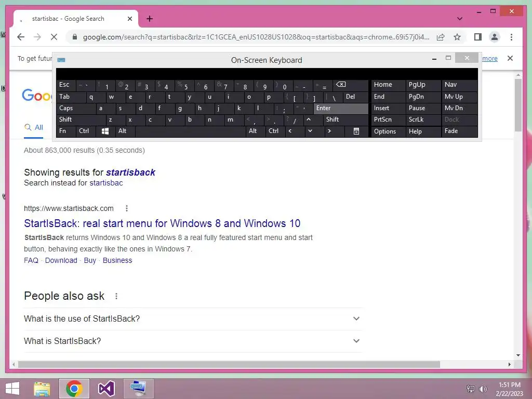
Task: Select the All search tab
Action: coord(34,128)
